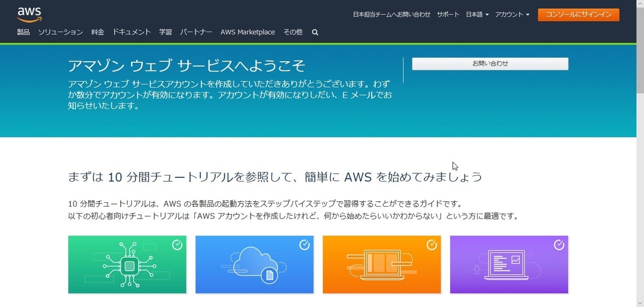Open the 学習 menu
This screenshot has width=644, height=307.
(x=165, y=32)
